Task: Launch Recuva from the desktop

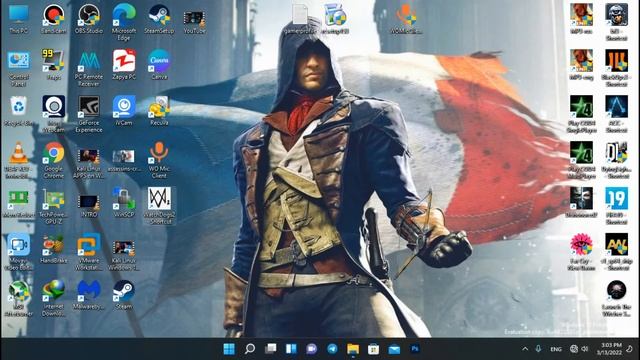Action: pos(159,111)
